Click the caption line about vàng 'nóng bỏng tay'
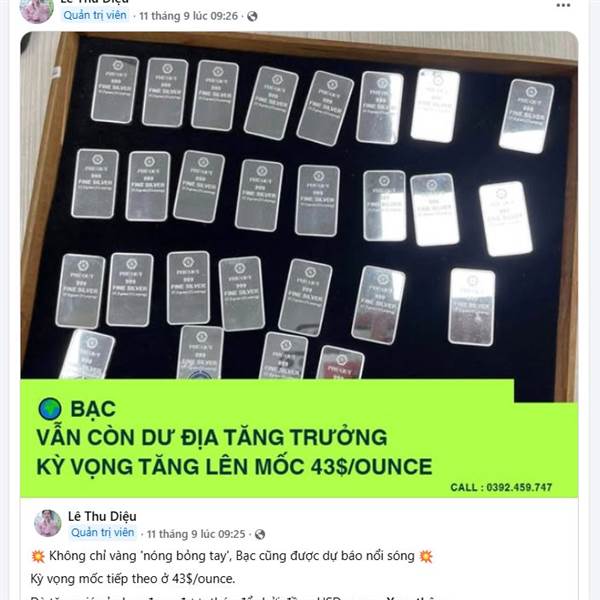 pos(232,556)
